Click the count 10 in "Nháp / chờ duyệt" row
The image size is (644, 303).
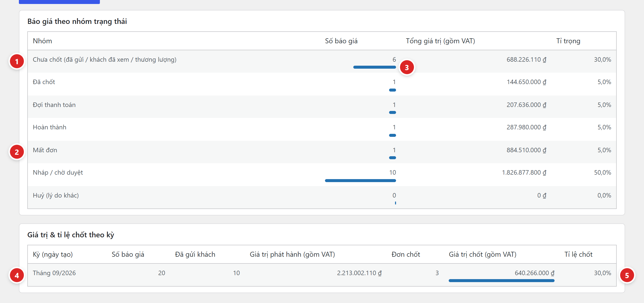(x=392, y=173)
